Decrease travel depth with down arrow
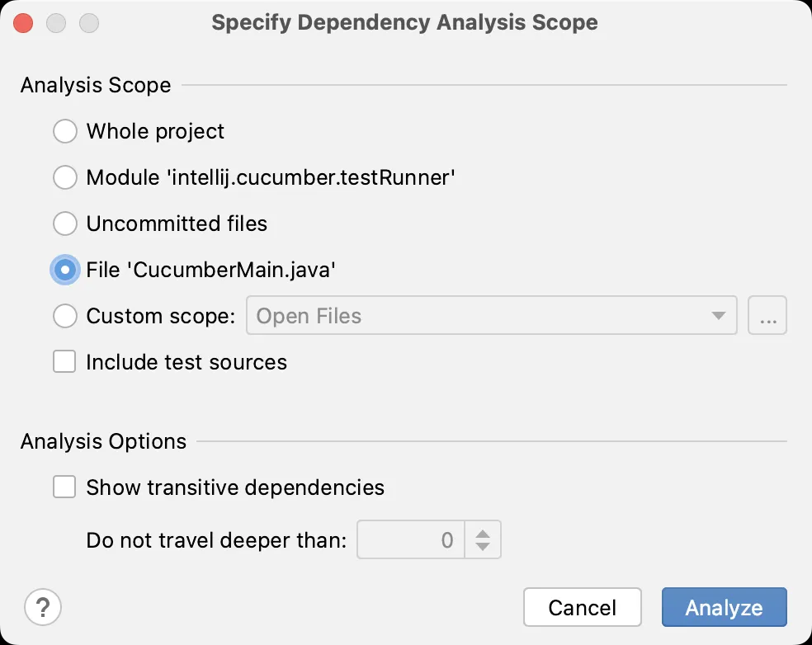 click(484, 548)
